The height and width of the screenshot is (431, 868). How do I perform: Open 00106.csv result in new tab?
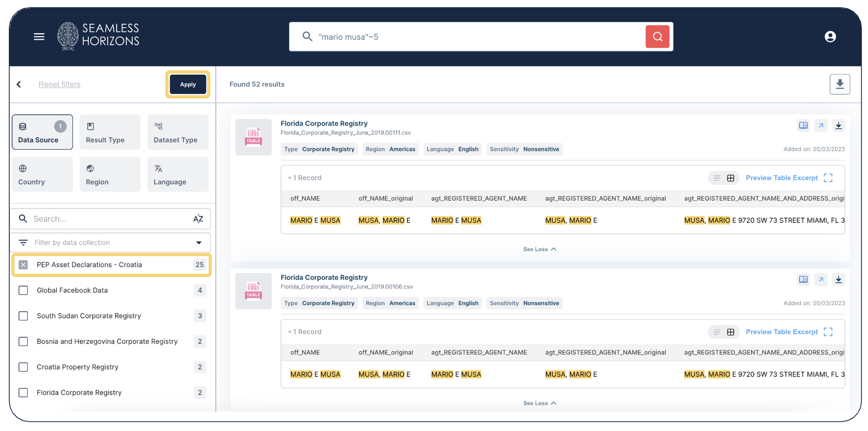coord(821,279)
